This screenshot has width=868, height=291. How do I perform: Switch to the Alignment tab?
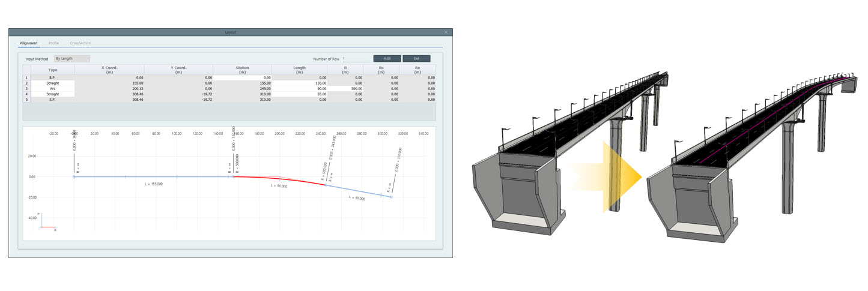29,43
